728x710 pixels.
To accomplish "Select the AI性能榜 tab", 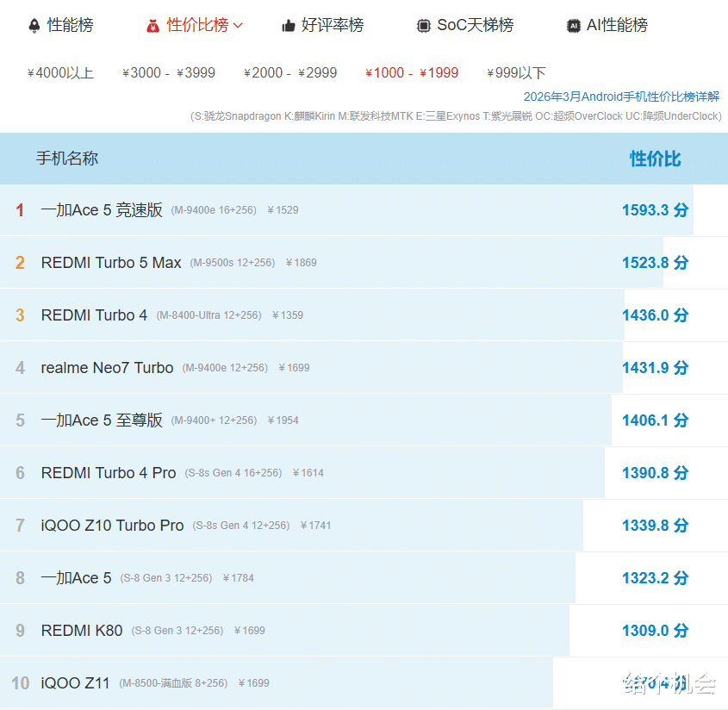I will [x=617, y=25].
